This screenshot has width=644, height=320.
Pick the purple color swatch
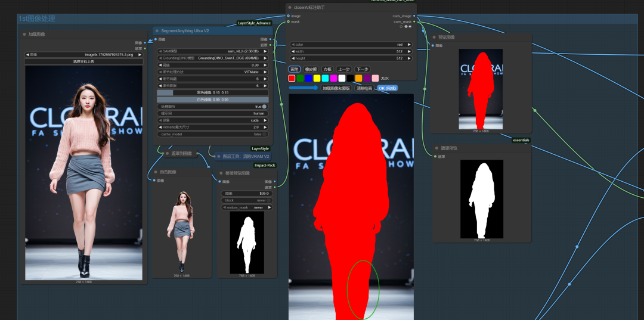[367, 78]
